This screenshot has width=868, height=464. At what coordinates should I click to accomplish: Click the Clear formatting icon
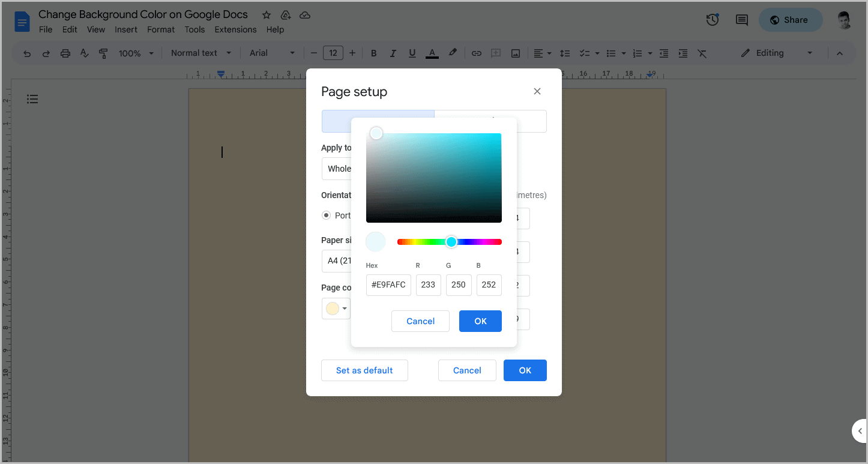tap(702, 53)
